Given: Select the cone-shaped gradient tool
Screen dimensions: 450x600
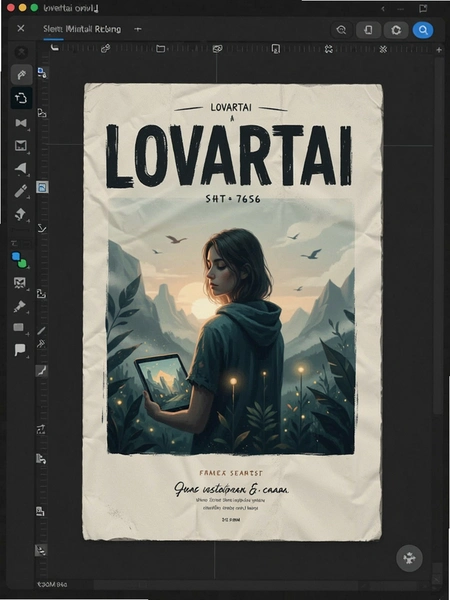Looking at the screenshot, I should (x=21, y=168).
